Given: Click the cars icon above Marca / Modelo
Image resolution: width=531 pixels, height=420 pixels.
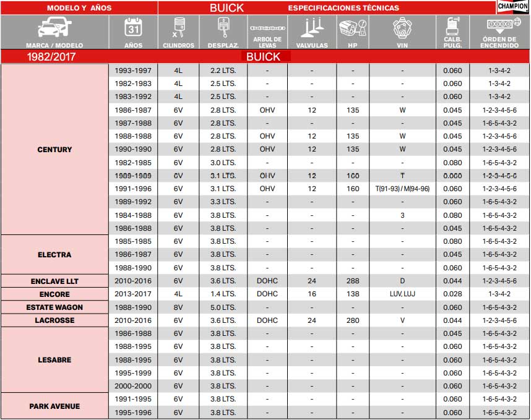Looking at the screenshot, I should click(x=54, y=27).
